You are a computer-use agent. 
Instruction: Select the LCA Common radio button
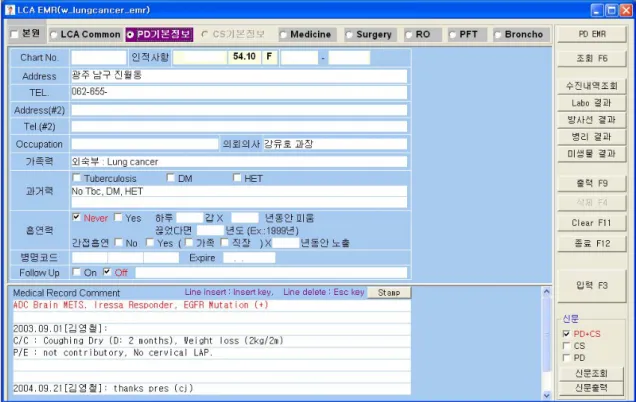(x=54, y=35)
